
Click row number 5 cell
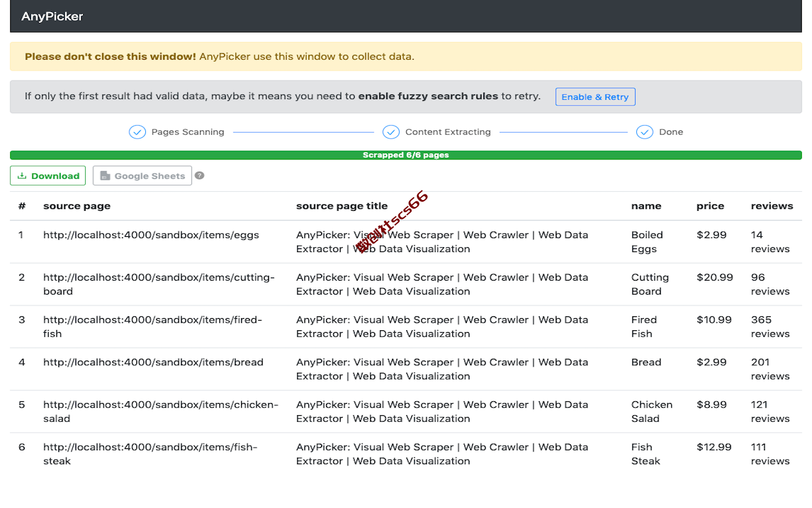[x=22, y=405]
